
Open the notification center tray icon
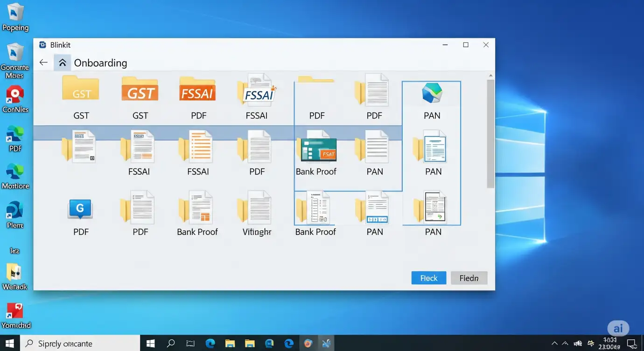coord(631,344)
